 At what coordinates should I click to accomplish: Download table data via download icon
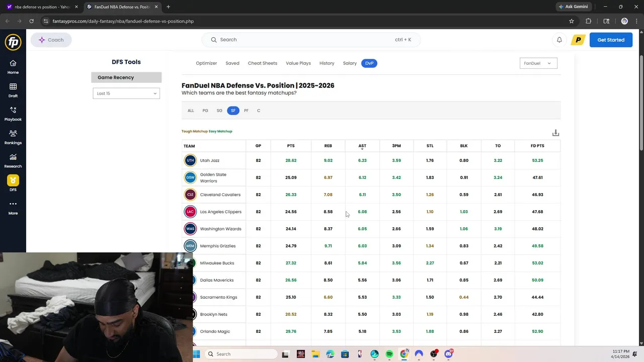[x=555, y=133]
